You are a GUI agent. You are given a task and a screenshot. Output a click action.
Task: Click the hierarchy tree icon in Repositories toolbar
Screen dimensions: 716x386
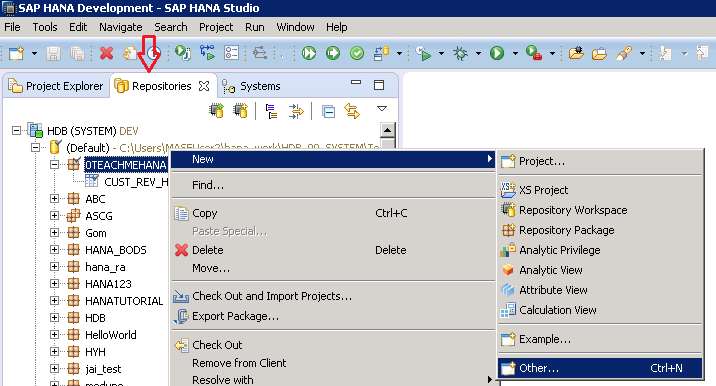(x=271, y=111)
